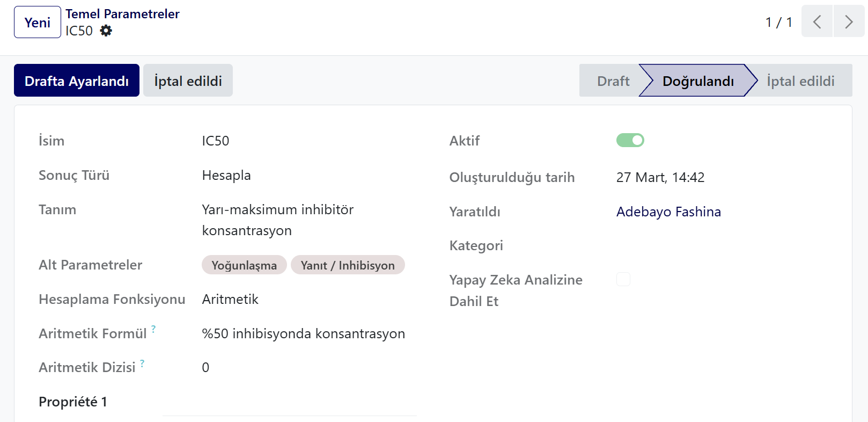
Task: Open Adebayo Fashina user link
Action: click(x=668, y=212)
